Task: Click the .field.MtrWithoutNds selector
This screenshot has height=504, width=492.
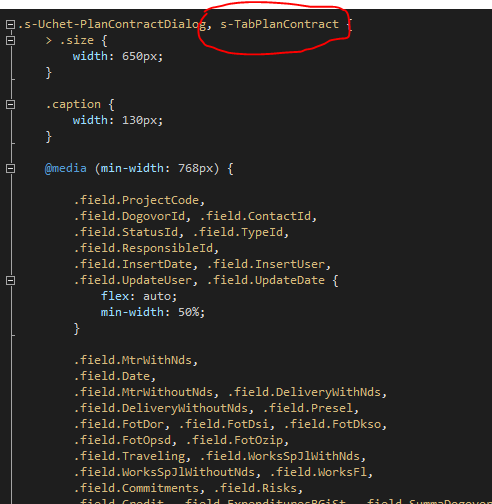Action: [143, 392]
